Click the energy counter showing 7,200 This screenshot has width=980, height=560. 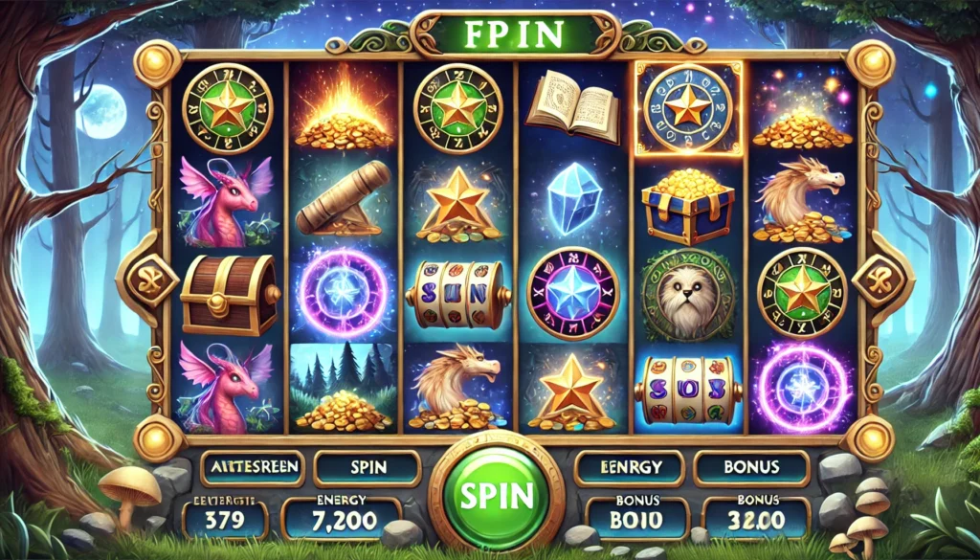coord(341,518)
